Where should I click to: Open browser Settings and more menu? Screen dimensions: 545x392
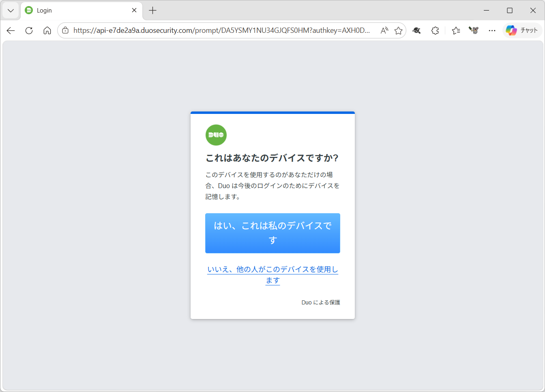(492, 30)
